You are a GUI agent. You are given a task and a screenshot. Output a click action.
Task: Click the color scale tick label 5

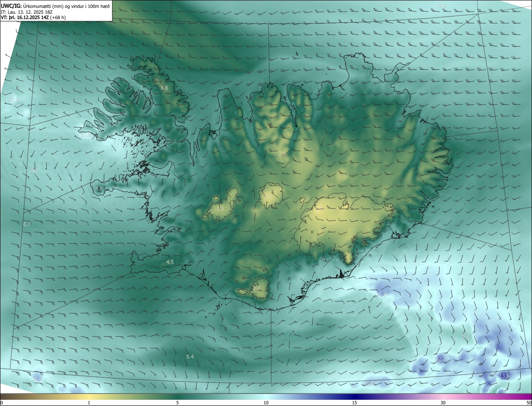177,403
